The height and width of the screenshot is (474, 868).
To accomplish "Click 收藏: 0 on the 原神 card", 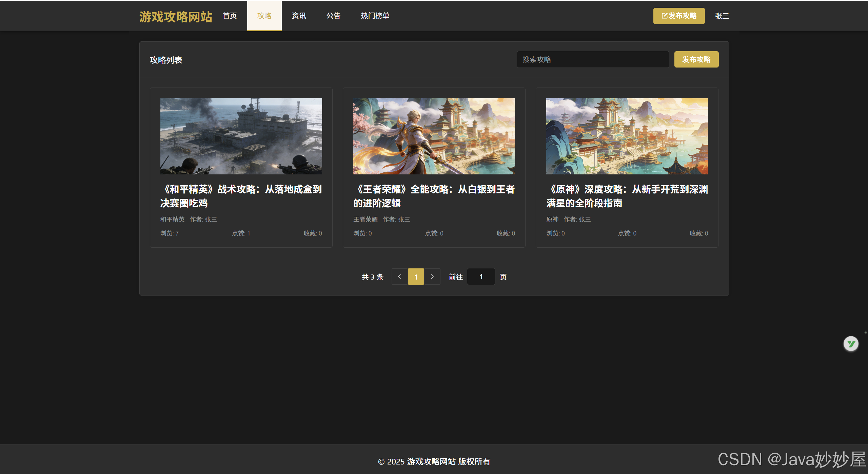I will (x=699, y=233).
